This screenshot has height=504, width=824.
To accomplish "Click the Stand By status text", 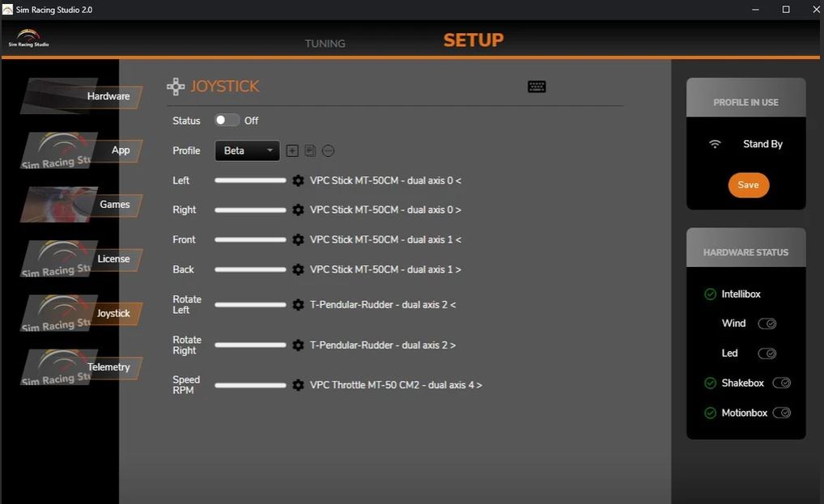I will (762, 144).
